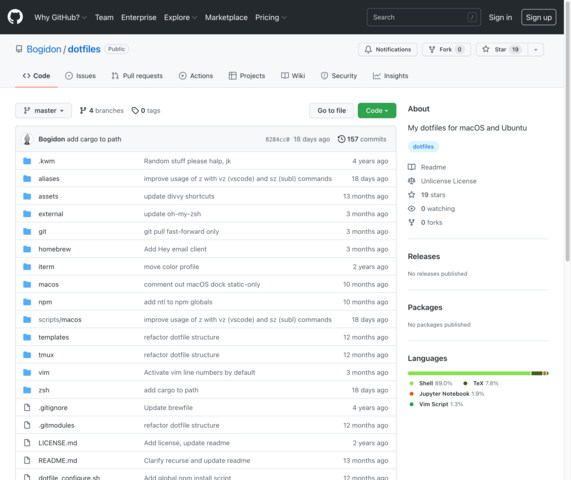Viewport: 571px width, 480px height.
Task: Open the homebrew folder icon
Action: click(x=27, y=249)
